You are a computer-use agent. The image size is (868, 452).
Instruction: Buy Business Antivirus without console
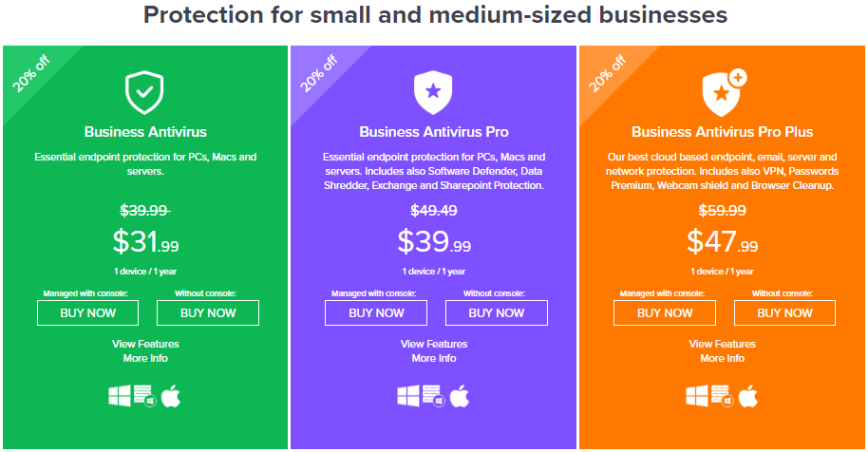click(x=208, y=313)
